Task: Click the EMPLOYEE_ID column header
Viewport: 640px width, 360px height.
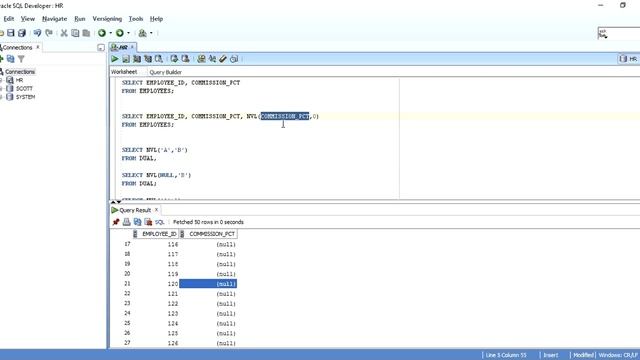Action: pos(156,234)
